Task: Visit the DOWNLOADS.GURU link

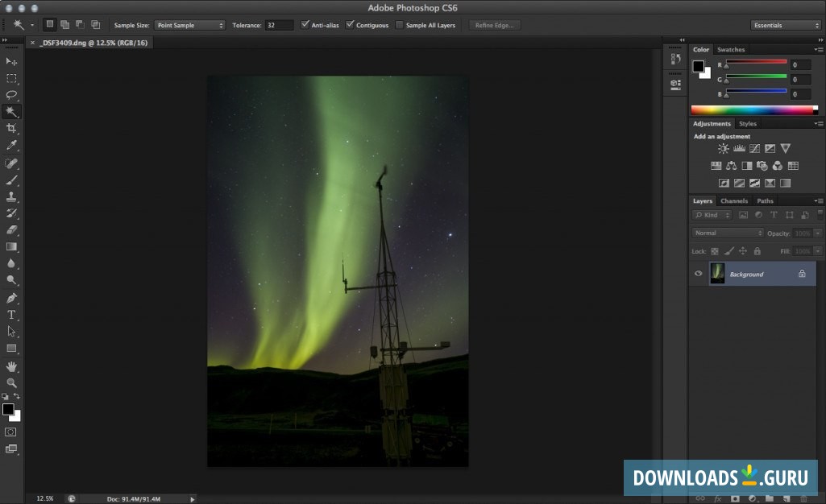Action: (720, 476)
